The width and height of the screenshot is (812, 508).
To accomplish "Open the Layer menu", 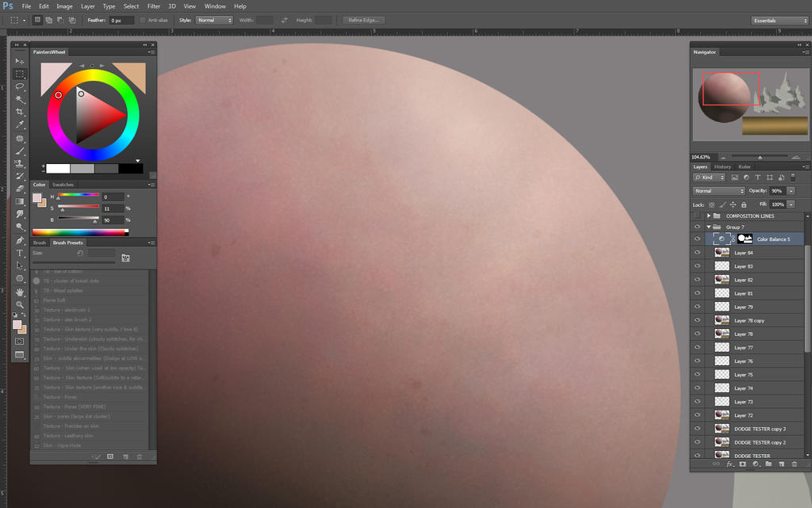I will pos(87,6).
